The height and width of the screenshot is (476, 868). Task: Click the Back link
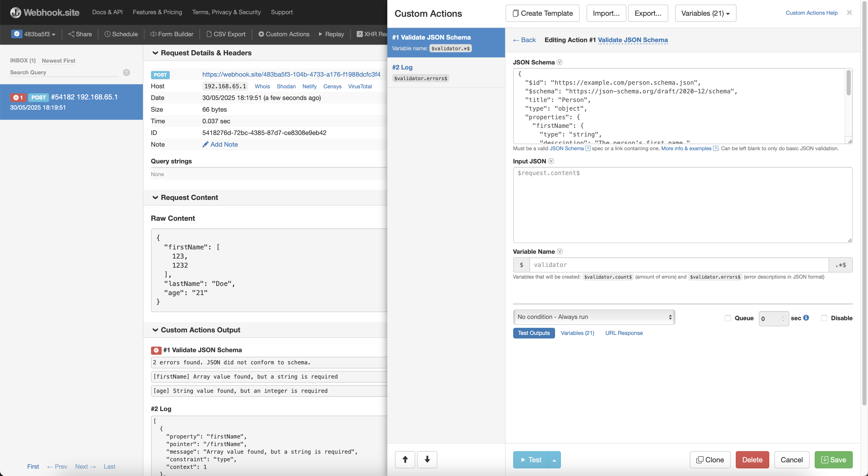[524, 40]
